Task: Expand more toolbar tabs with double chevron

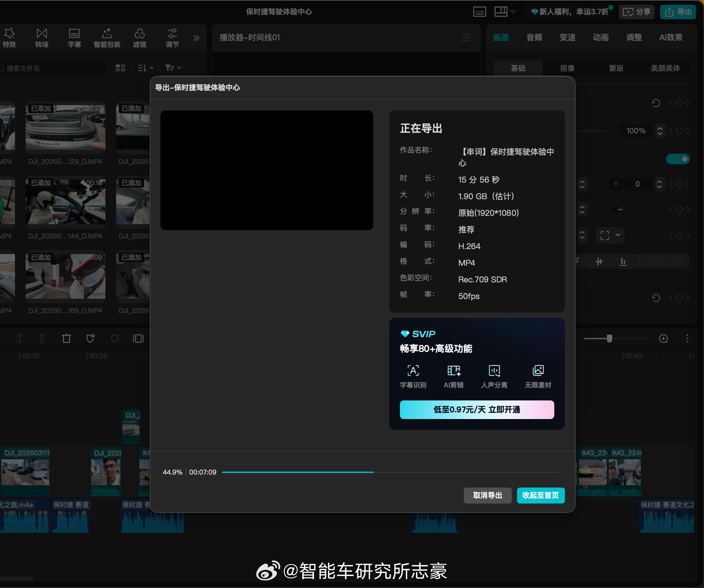Action: pyautogui.click(x=196, y=38)
